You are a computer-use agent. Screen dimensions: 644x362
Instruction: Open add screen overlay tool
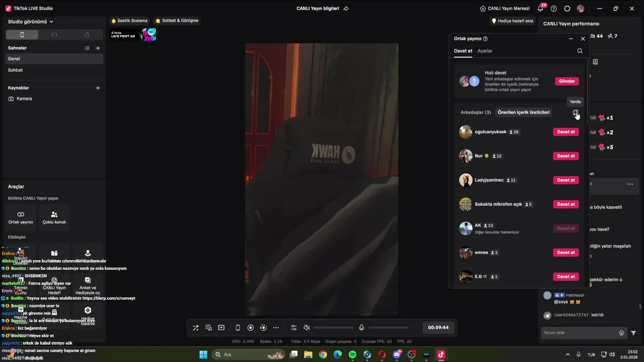point(221,328)
